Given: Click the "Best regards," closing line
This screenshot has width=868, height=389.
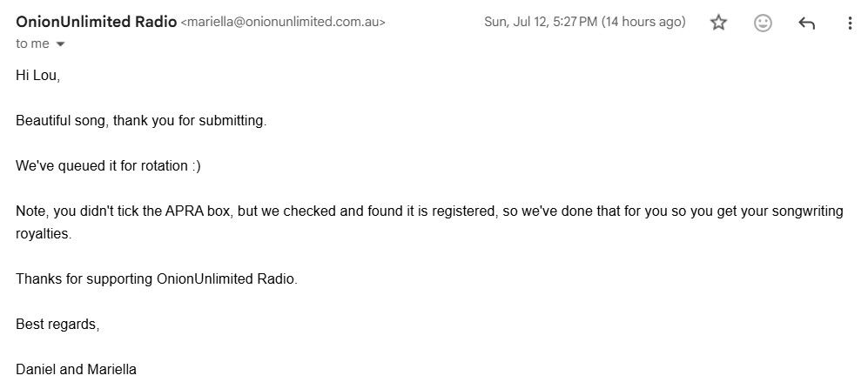Looking at the screenshot, I should point(57,325).
